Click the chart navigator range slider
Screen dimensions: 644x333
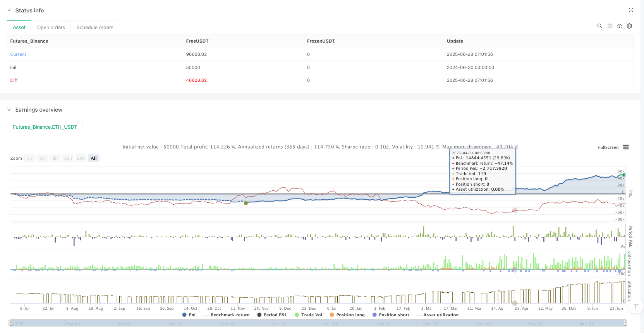point(317,323)
